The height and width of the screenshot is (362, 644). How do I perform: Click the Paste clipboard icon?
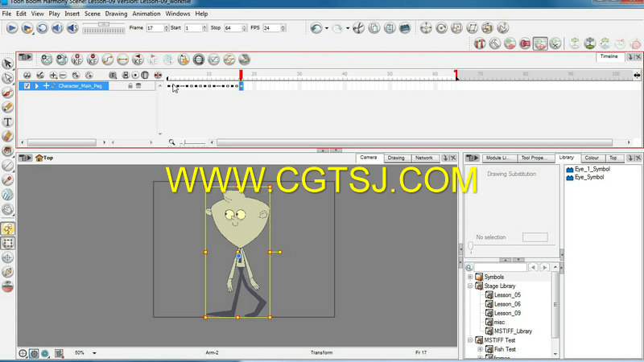[x=390, y=28]
